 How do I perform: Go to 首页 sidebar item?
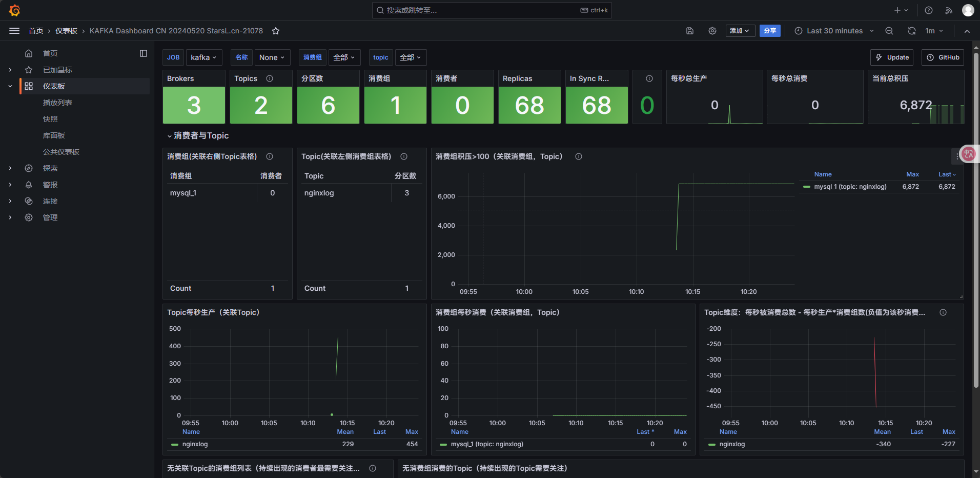[x=50, y=53]
